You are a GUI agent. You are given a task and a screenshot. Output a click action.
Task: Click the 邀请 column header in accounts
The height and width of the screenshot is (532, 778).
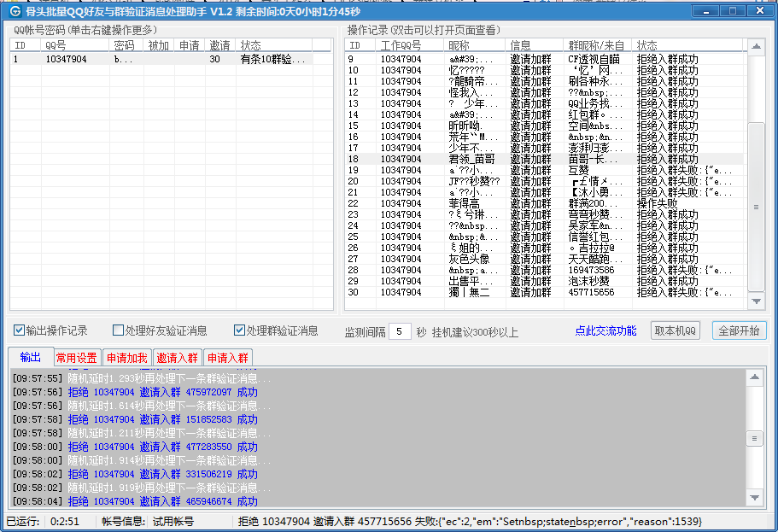[220, 45]
